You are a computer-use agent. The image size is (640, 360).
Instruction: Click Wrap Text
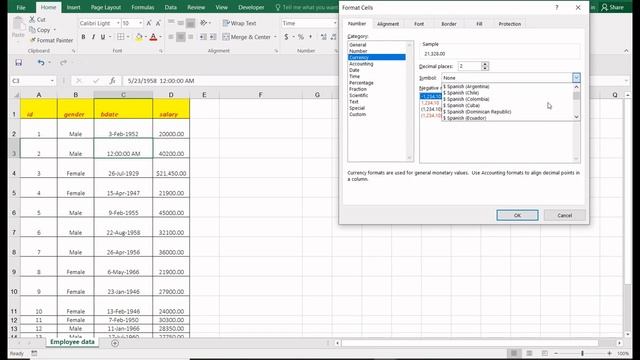240,23
